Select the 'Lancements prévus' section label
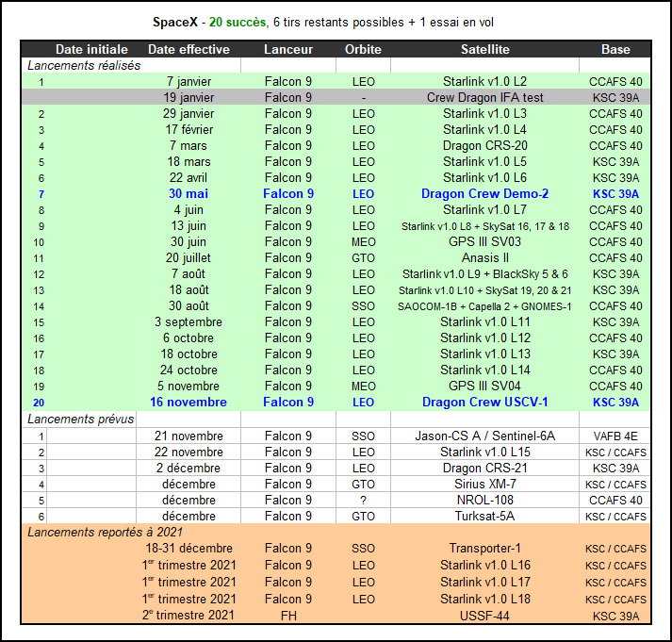The image size is (672, 642). [x=80, y=419]
